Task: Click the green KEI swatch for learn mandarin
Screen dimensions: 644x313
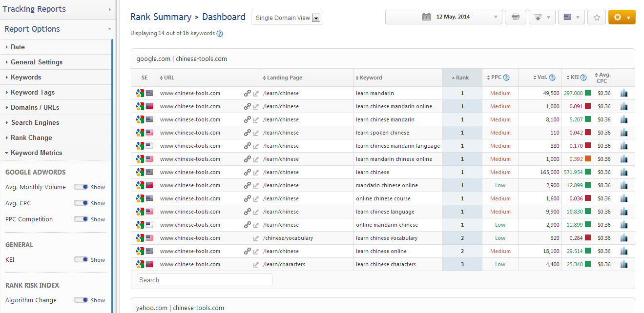Action: pyautogui.click(x=588, y=93)
